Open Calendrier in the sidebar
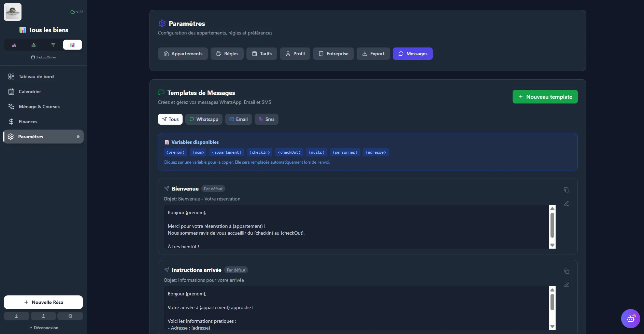This screenshot has width=644, height=334. pos(30,92)
